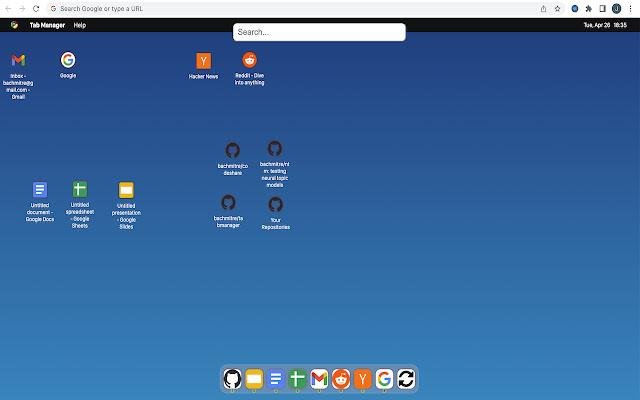640x400 pixels.
Task: Click the Hacker News icon in the dock
Action: coord(362,379)
